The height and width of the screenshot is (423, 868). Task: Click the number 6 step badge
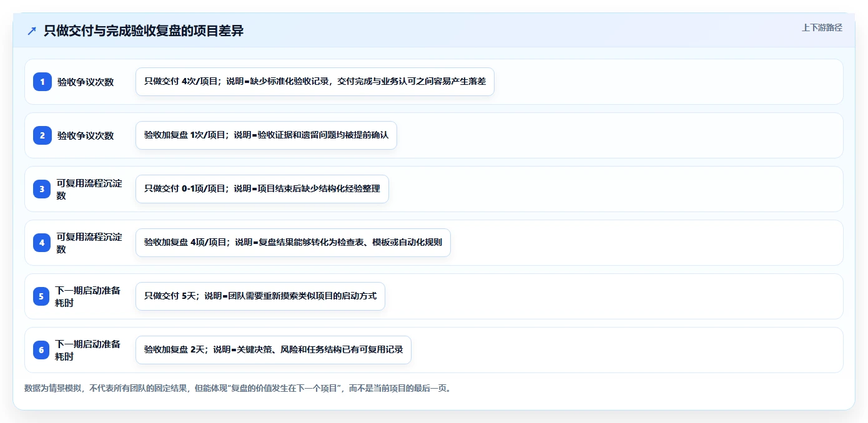coord(41,350)
